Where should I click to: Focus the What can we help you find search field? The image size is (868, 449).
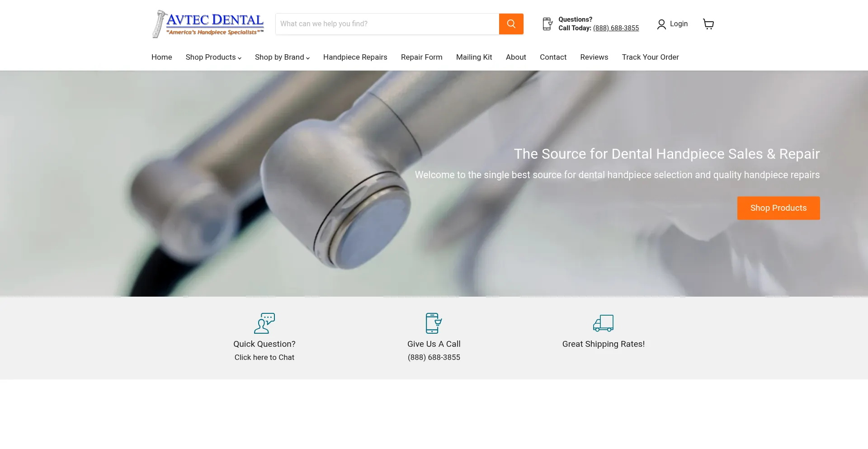point(387,24)
